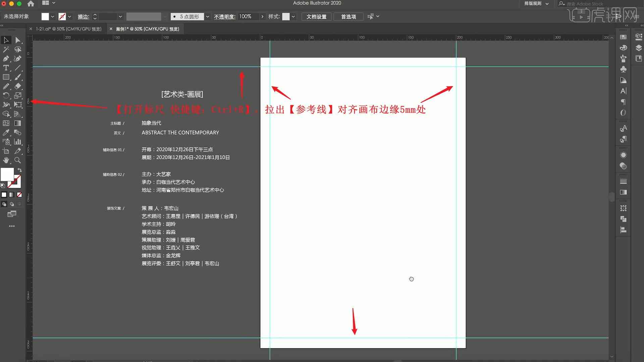Switch to 1-21.ai document tab
Viewport: 644px width, 362px height.
point(68,29)
